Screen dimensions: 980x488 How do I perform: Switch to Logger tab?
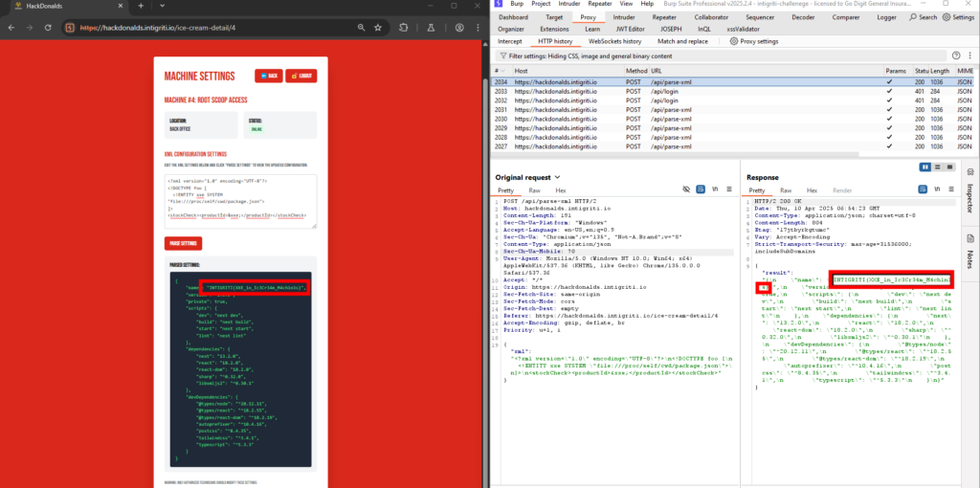click(x=886, y=17)
